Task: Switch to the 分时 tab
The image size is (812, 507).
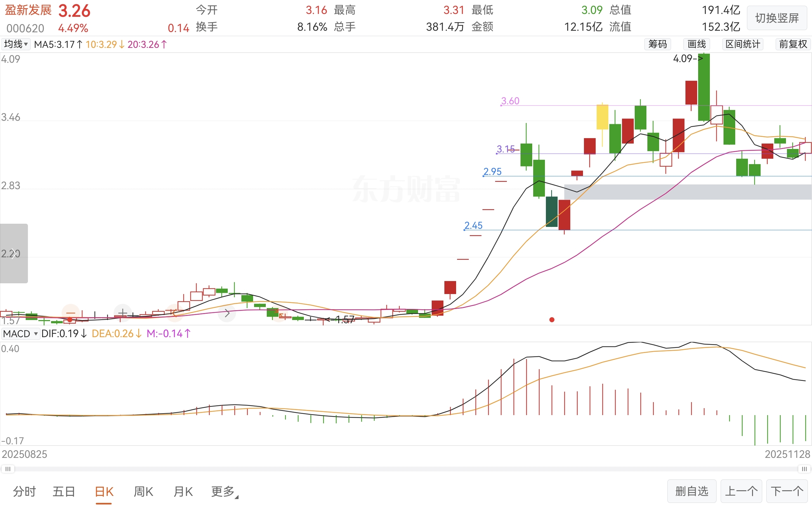Action: tap(24, 491)
